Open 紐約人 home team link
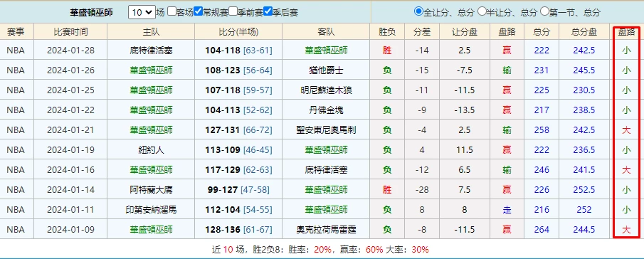644x259 pixels. click(x=151, y=150)
